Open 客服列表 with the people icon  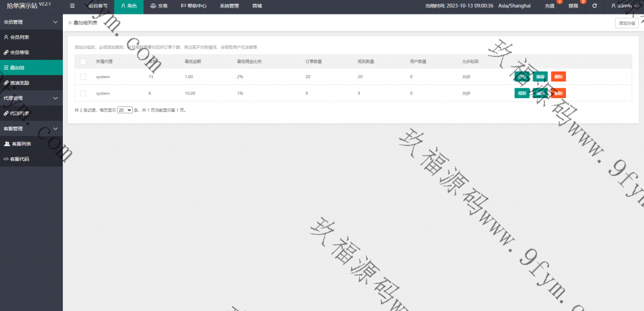[21, 144]
